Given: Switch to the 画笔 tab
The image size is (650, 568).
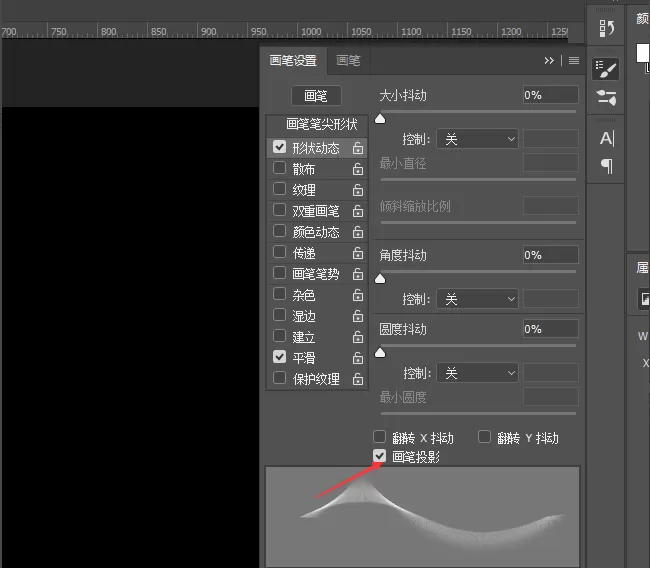Looking at the screenshot, I should (x=348, y=61).
